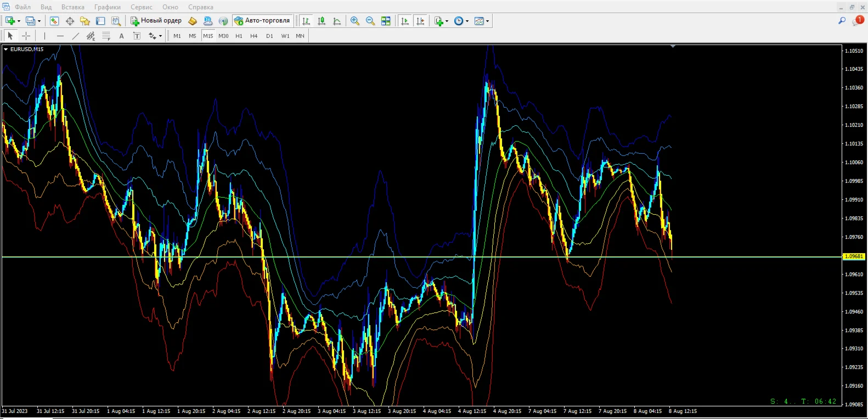Switch chart to W1 timeframe
Screen dimensions: 868x419
point(285,36)
